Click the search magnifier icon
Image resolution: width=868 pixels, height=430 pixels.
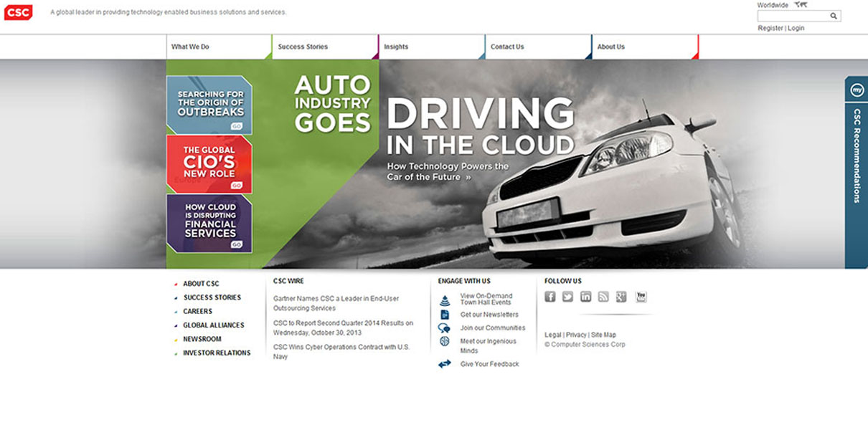834,16
